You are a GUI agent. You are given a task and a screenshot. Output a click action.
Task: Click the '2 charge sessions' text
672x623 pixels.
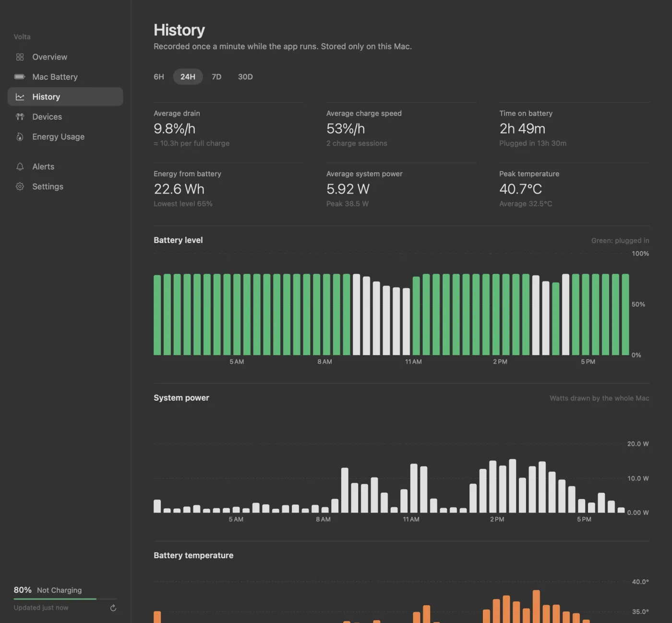[357, 143]
